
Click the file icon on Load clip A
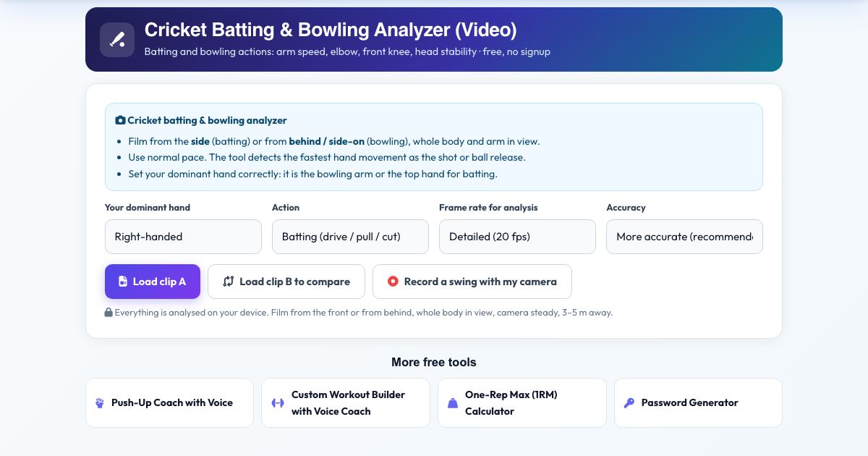pos(123,282)
